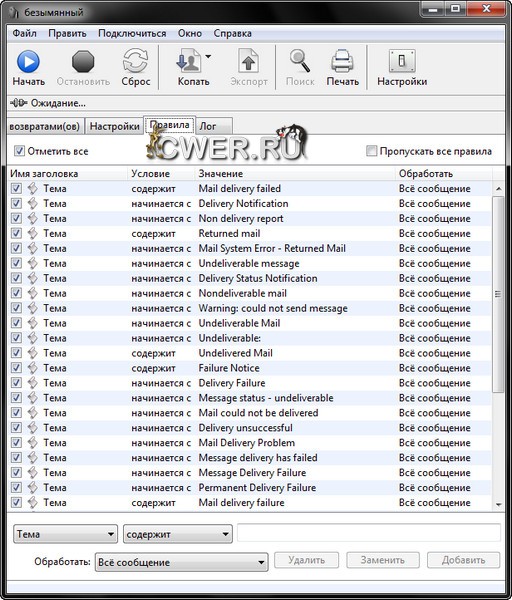
Task: Click rule icon in Returned mail row
Action: click(33, 233)
